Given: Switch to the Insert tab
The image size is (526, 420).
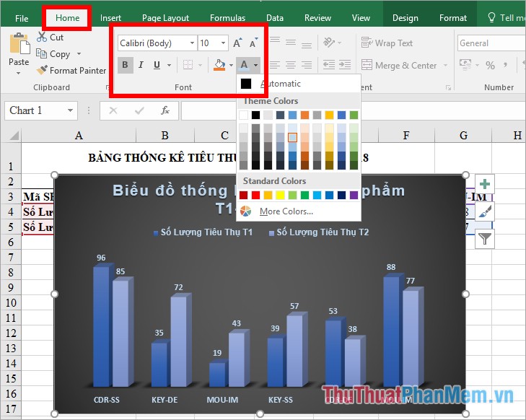Looking at the screenshot, I should [110, 18].
